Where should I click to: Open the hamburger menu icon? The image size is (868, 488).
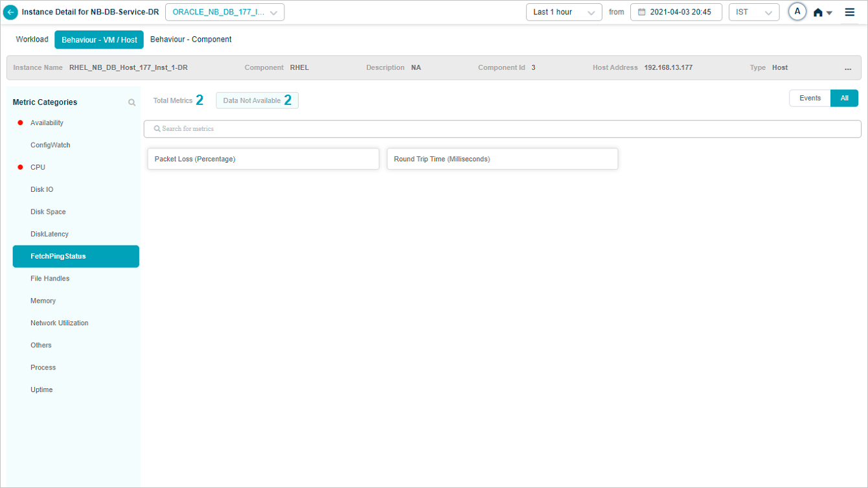(849, 12)
